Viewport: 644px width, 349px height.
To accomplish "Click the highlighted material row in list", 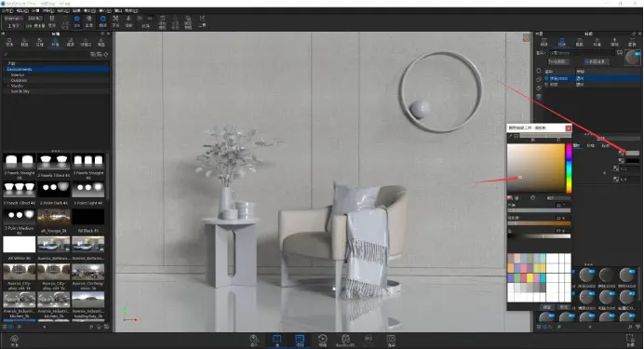I will pyautogui.click(x=593, y=78).
